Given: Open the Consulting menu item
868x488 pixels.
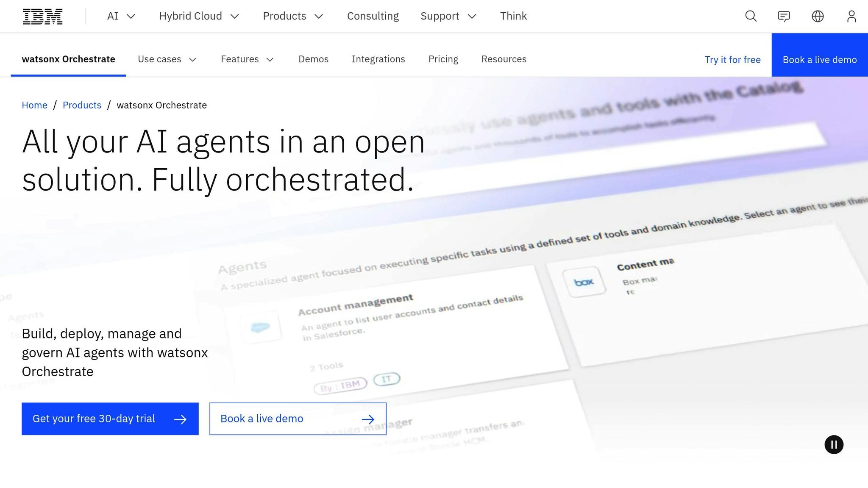Looking at the screenshot, I should click(373, 16).
